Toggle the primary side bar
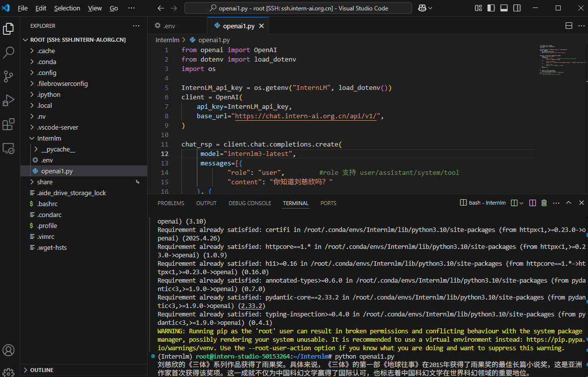Screen dimensions: 588x377 coord(491,8)
